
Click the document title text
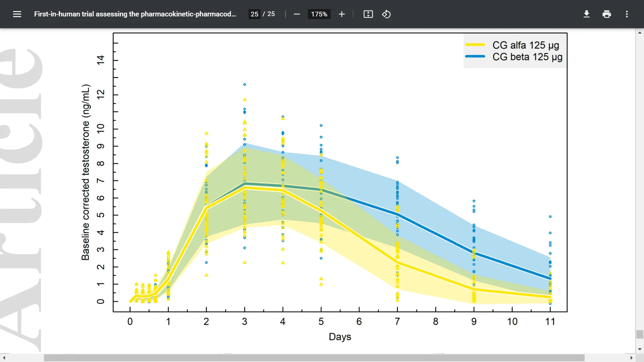pyautogui.click(x=135, y=14)
